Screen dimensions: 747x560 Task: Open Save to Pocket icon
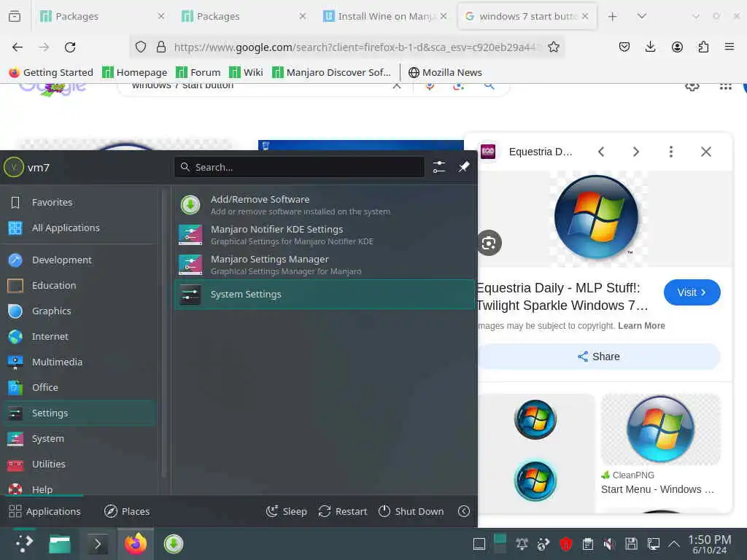624,47
